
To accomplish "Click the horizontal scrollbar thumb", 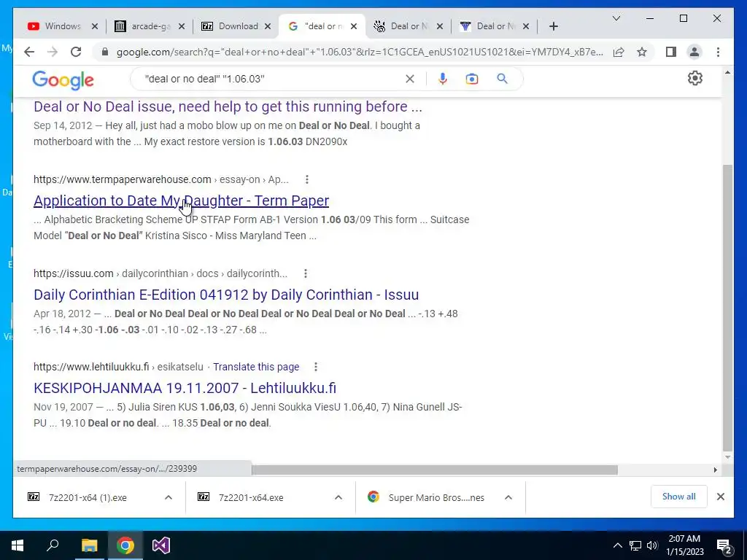I will point(435,470).
